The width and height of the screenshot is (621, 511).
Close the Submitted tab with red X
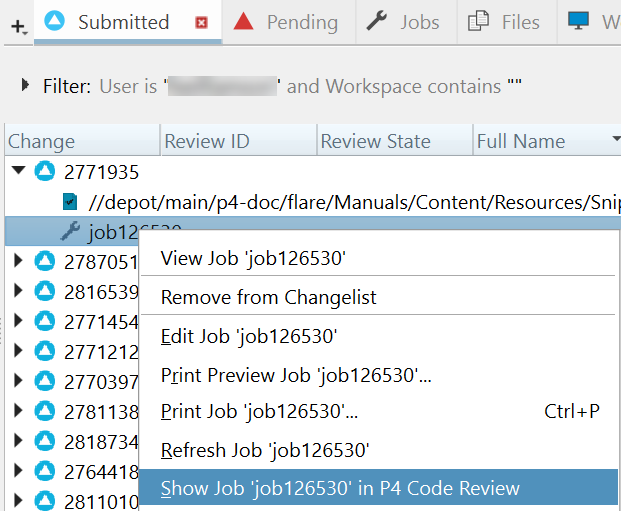202,23
